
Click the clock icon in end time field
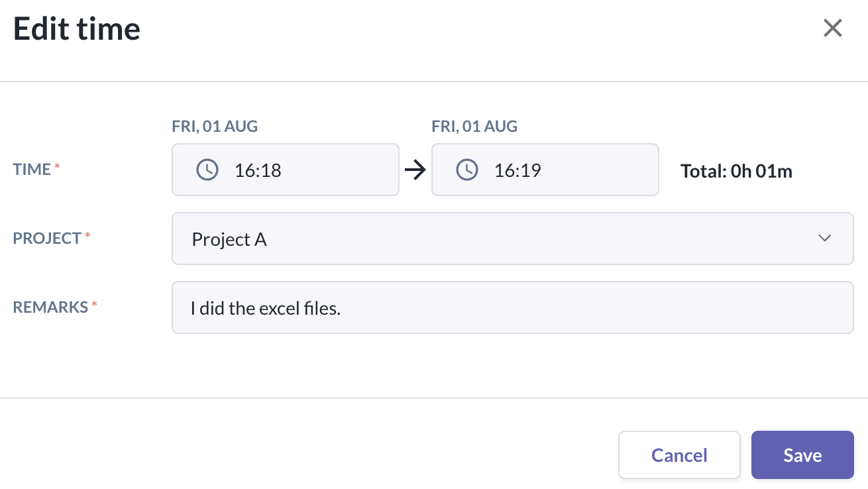point(467,170)
